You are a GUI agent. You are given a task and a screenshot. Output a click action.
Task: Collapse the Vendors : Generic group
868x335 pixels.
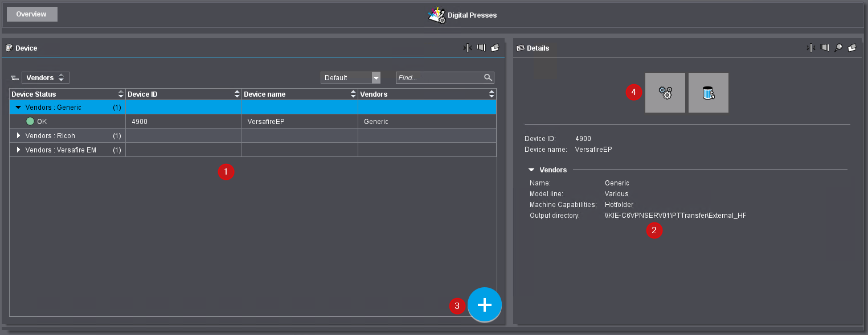click(18, 107)
